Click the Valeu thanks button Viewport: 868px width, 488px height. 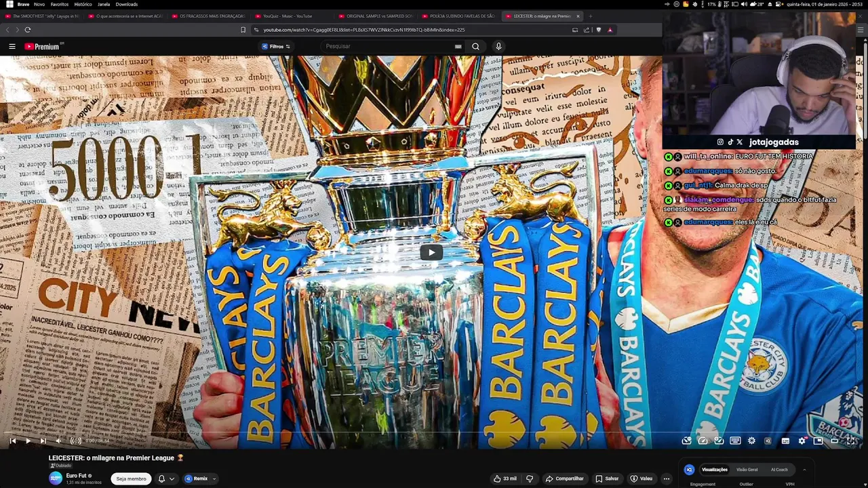[x=642, y=479]
